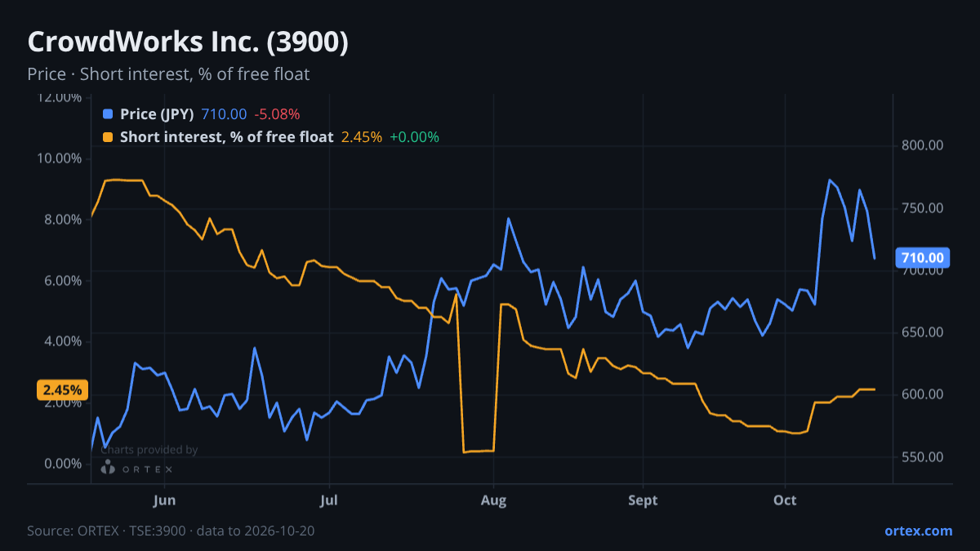This screenshot has height=551, width=980.
Task: Click the blue 710.00 price axis tag
Action: 924,258
